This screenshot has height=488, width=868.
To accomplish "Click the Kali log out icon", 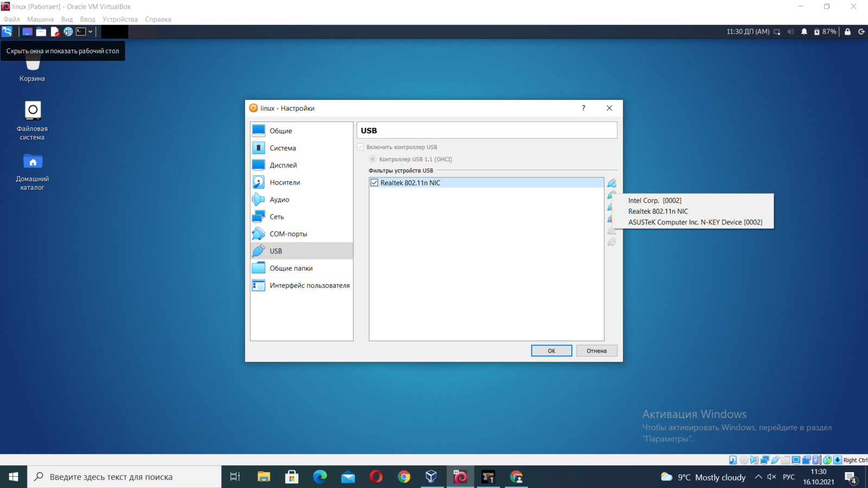I will click(861, 31).
